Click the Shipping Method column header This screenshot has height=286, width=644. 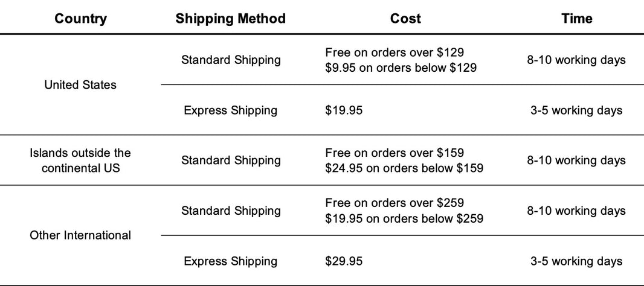click(x=230, y=19)
